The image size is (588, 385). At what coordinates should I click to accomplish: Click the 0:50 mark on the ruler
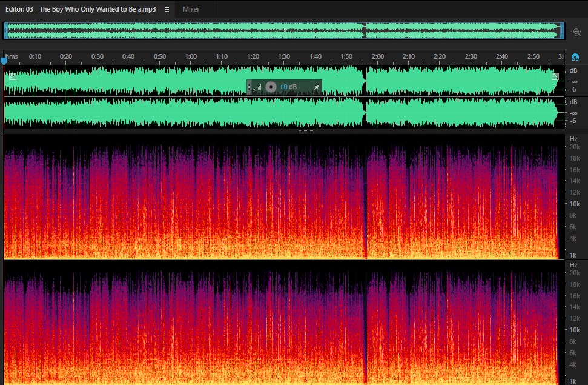[160, 56]
